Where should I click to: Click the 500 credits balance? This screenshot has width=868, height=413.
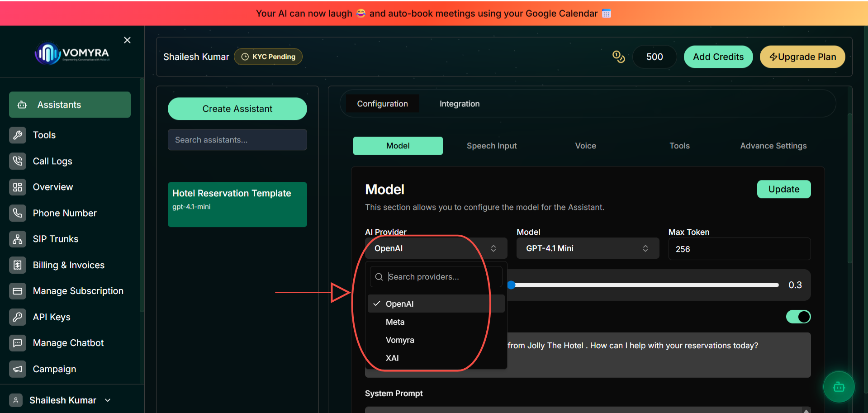point(655,57)
